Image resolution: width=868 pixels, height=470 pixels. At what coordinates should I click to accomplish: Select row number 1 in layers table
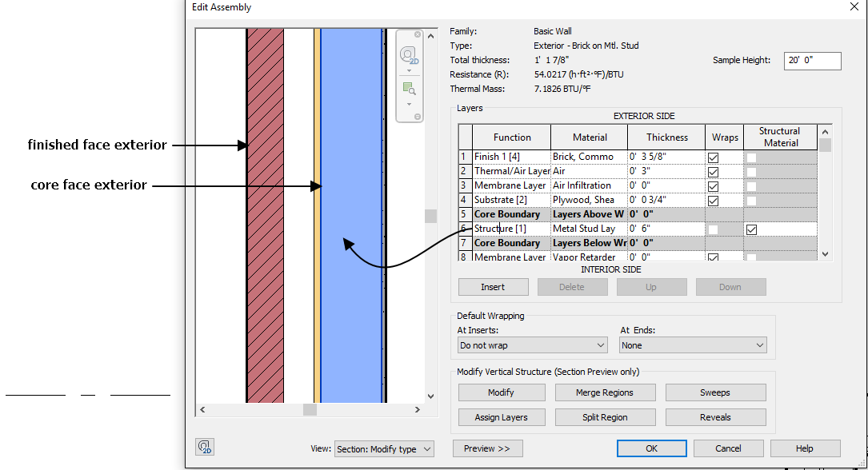[x=465, y=157]
